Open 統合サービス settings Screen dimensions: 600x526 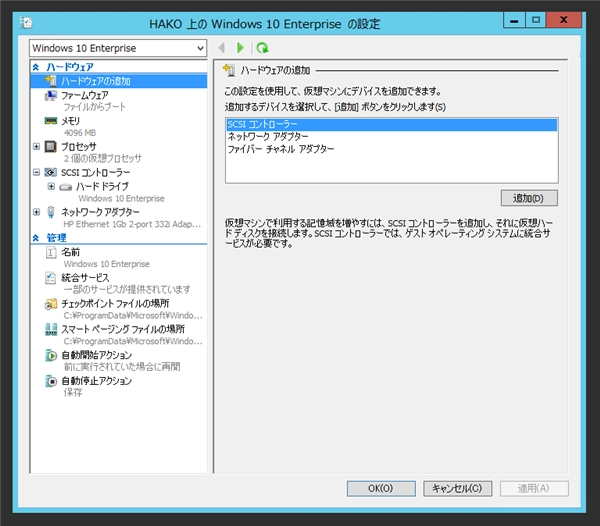click(x=85, y=278)
